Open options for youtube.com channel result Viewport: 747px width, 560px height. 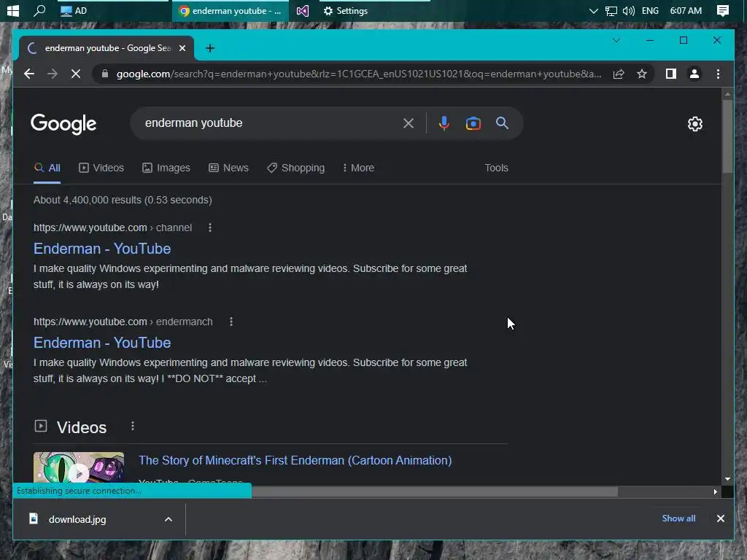[x=209, y=227]
